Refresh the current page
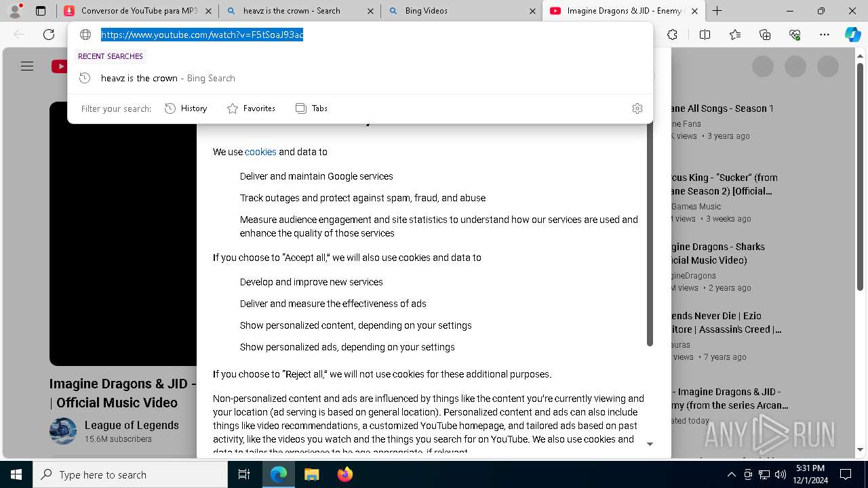The image size is (868, 488). (49, 35)
